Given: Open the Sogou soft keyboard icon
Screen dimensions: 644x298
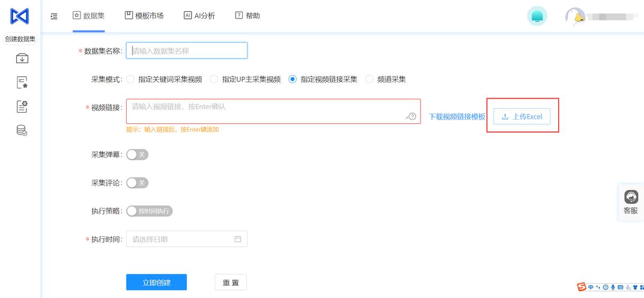Looking at the screenshot, I should (x=620, y=288).
